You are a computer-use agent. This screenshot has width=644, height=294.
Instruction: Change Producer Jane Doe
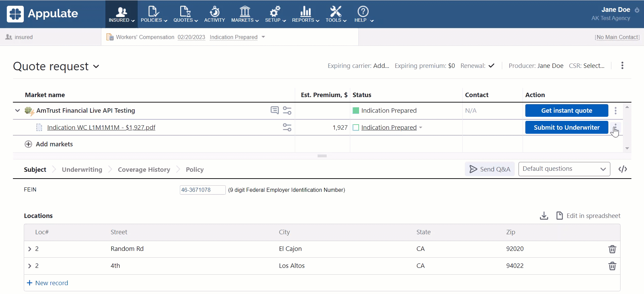coord(550,66)
